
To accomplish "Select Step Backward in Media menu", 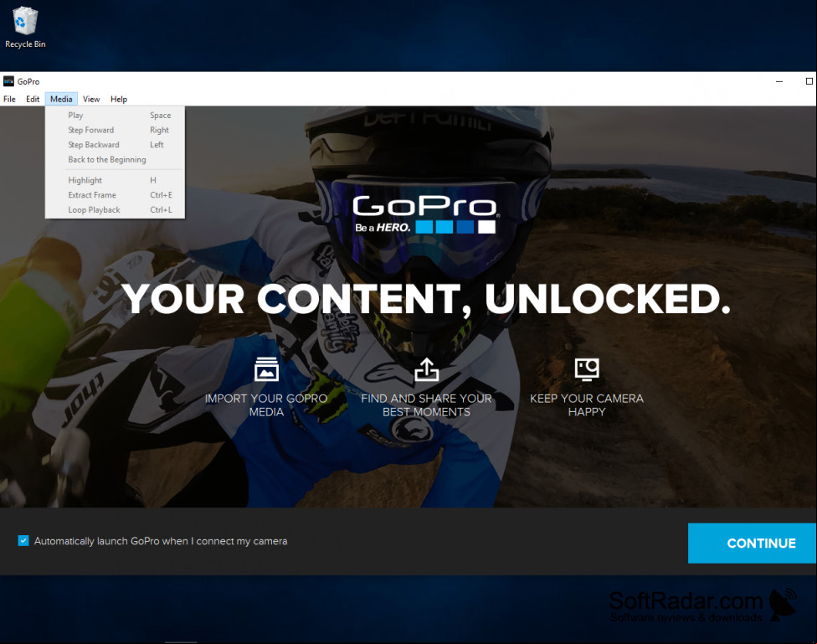I will pyautogui.click(x=115, y=144).
